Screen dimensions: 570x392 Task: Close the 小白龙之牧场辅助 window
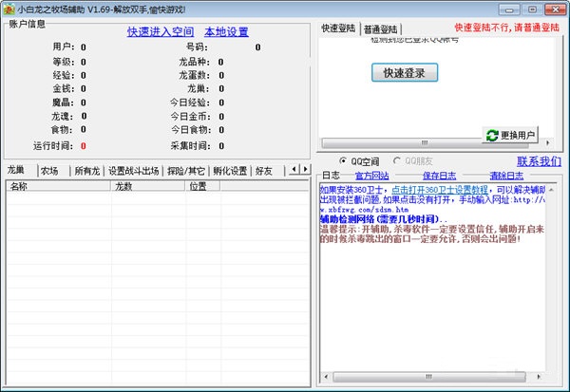[x=556, y=9]
